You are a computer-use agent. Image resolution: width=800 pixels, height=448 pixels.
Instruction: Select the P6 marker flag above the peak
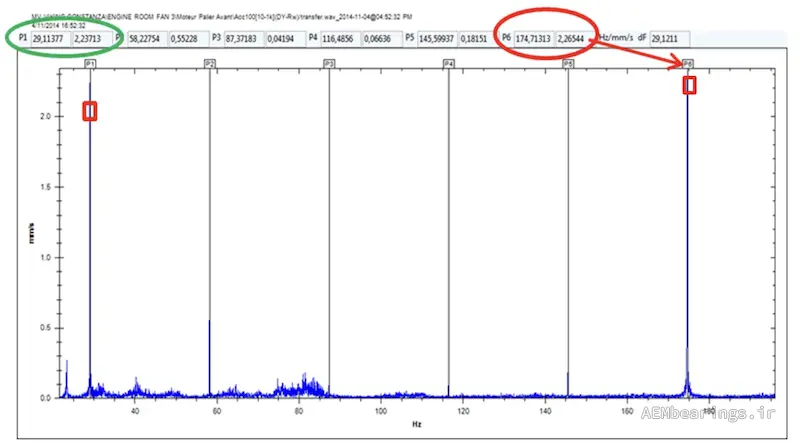[688, 63]
